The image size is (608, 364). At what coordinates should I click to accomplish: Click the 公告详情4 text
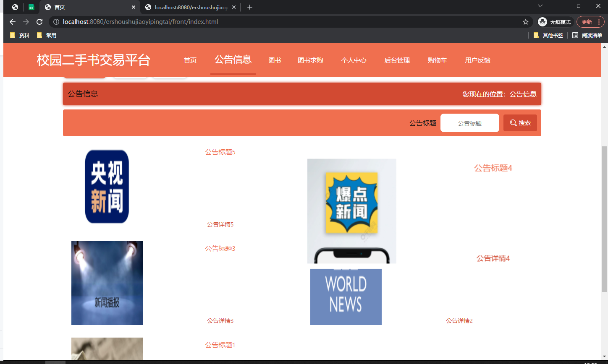(x=493, y=258)
